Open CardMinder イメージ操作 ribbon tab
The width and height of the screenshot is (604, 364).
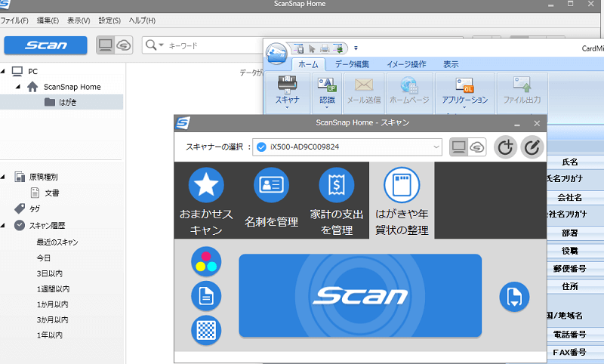(x=406, y=64)
